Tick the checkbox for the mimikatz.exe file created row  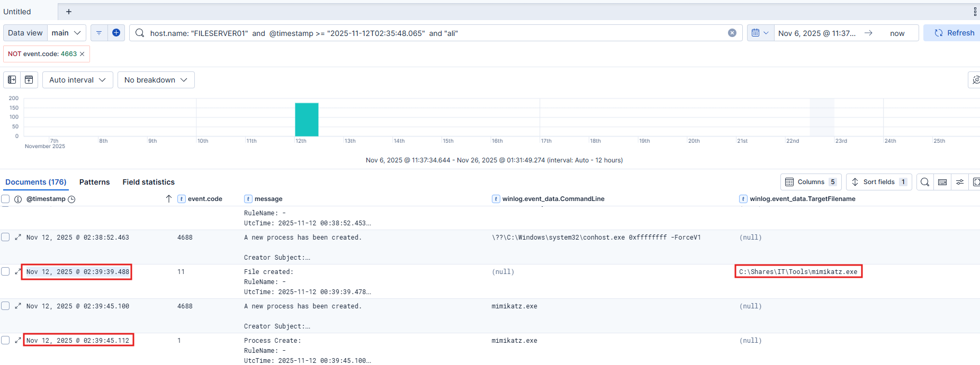(5, 272)
